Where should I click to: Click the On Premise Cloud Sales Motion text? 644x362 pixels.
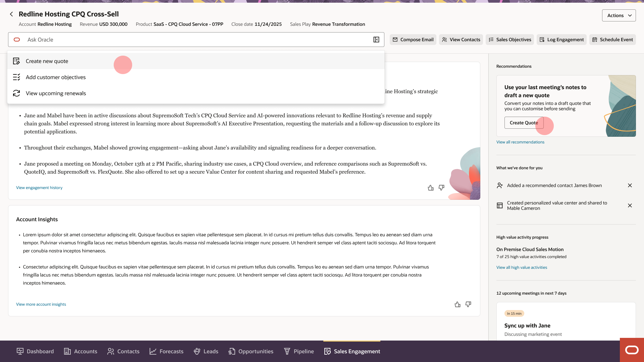(x=530, y=249)
